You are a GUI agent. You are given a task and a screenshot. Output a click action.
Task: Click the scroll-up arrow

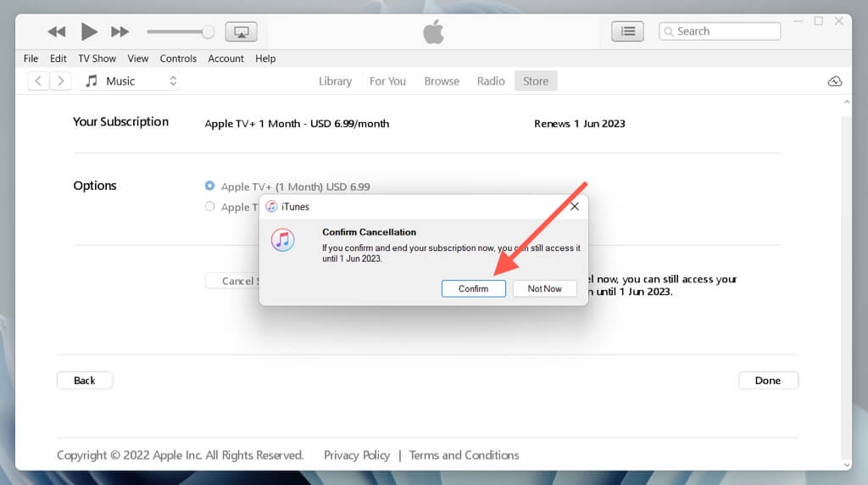847,102
